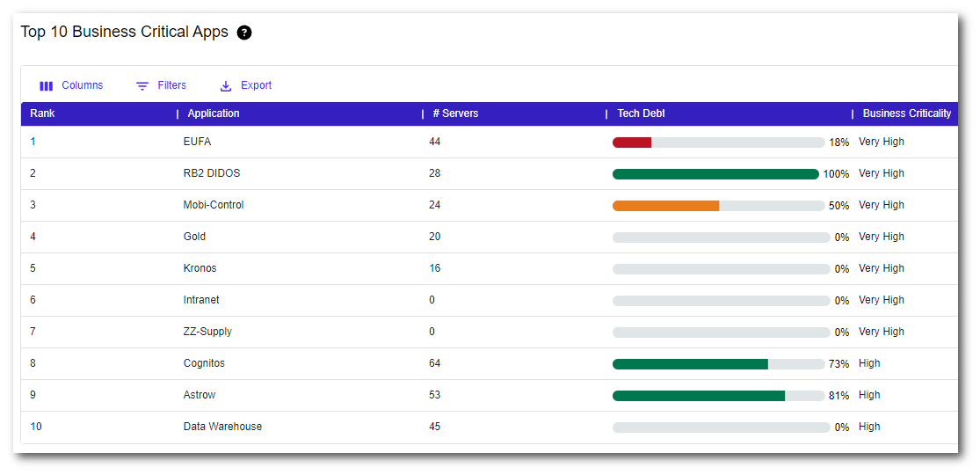980x475 pixels.
Task: Sort by the Tech Debt column header
Action: 641,113
